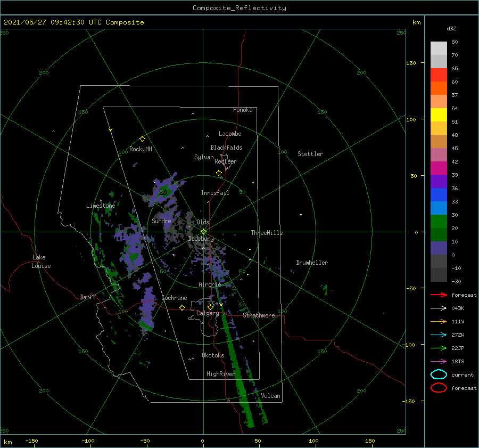Click the 51 dBZ yellow color swatch

[439, 115]
